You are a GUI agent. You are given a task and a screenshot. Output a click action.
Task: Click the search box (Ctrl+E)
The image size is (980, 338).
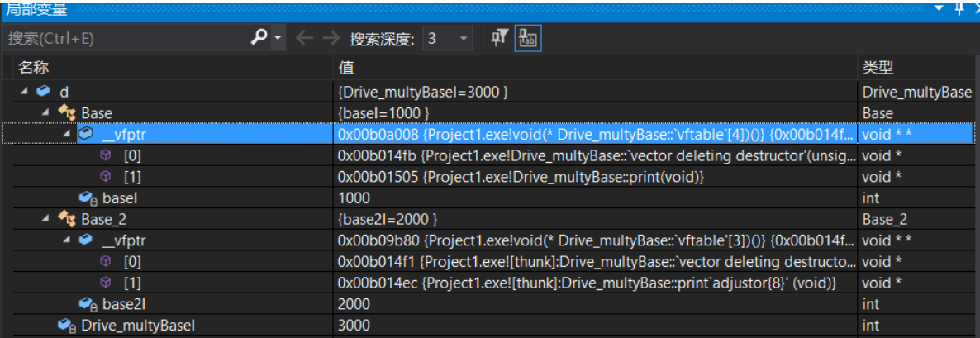point(125,39)
